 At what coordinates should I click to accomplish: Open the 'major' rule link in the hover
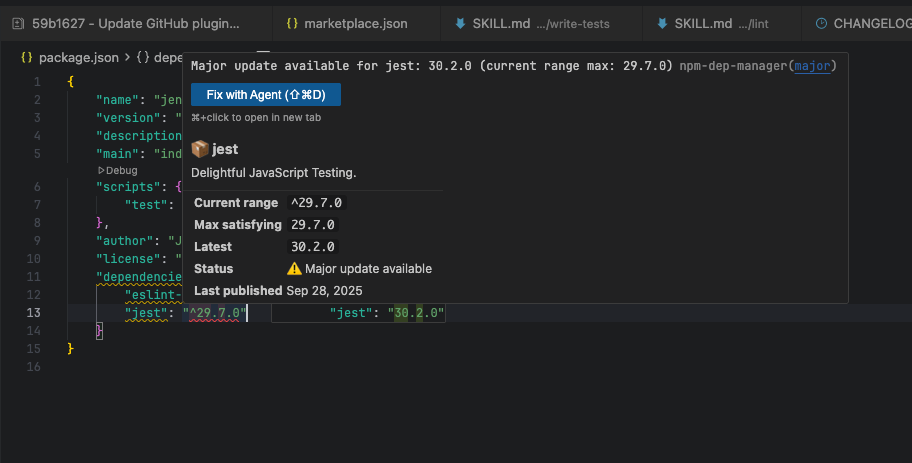tap(812, 66)
